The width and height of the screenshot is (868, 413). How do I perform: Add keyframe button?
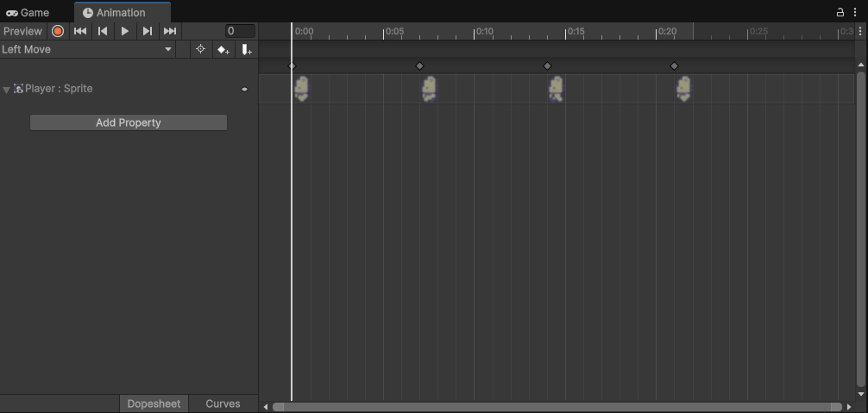pos(223,50)
